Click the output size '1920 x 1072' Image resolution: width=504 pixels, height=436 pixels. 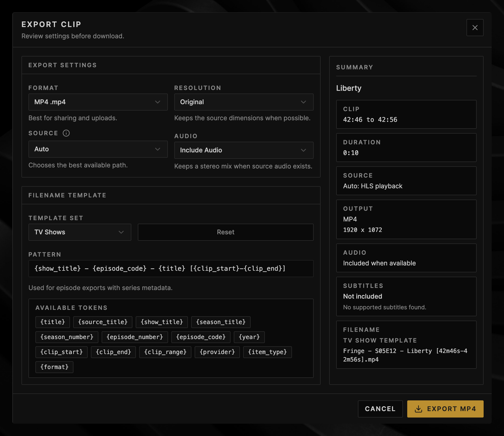coord(362,230)
